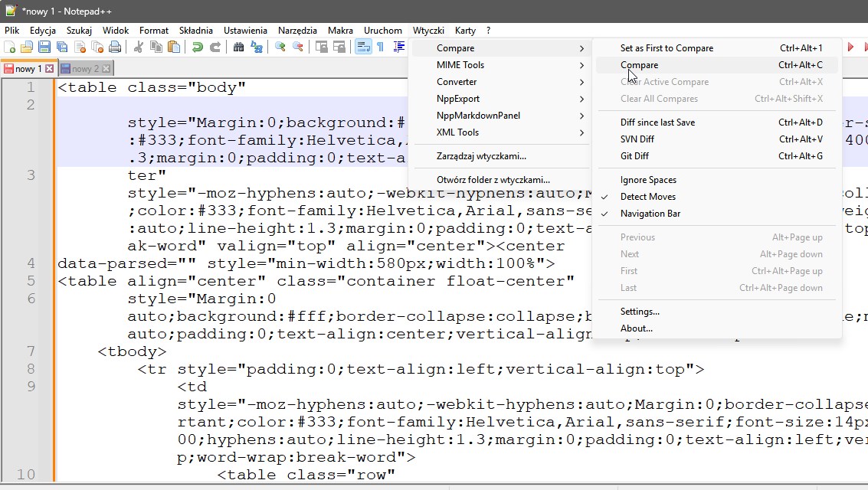Open the Szukaj menu
The image size is (868, 490).
point(79,31)
